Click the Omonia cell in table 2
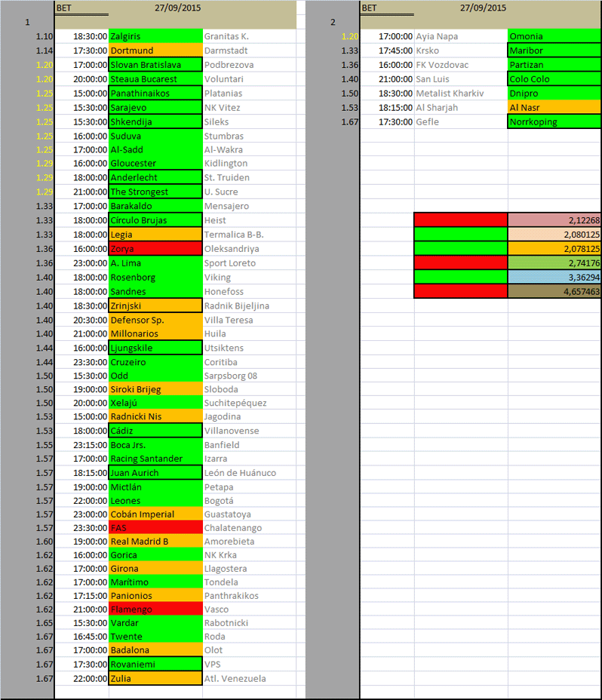This screenshot has height=700, width=602. pyautogui.click(x=554, y=36)
